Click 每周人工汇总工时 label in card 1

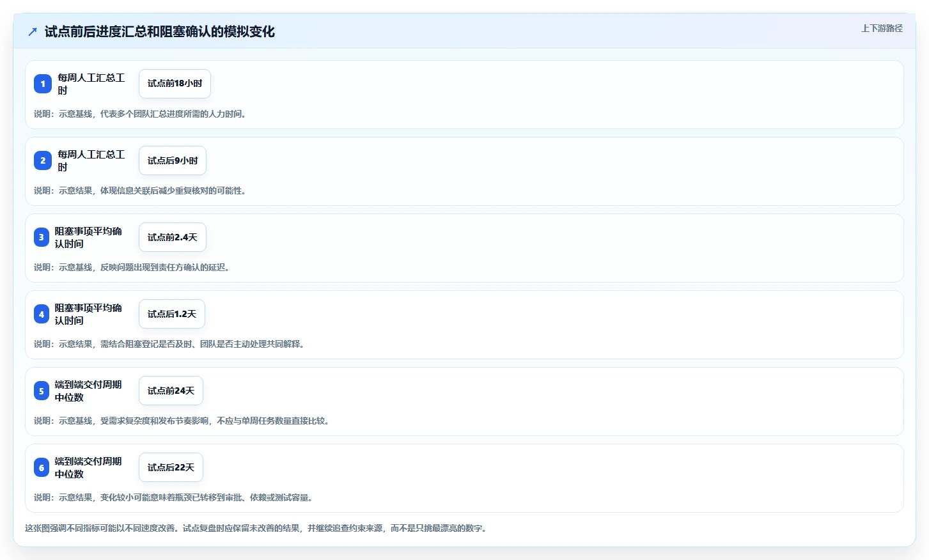coord(91,84)
